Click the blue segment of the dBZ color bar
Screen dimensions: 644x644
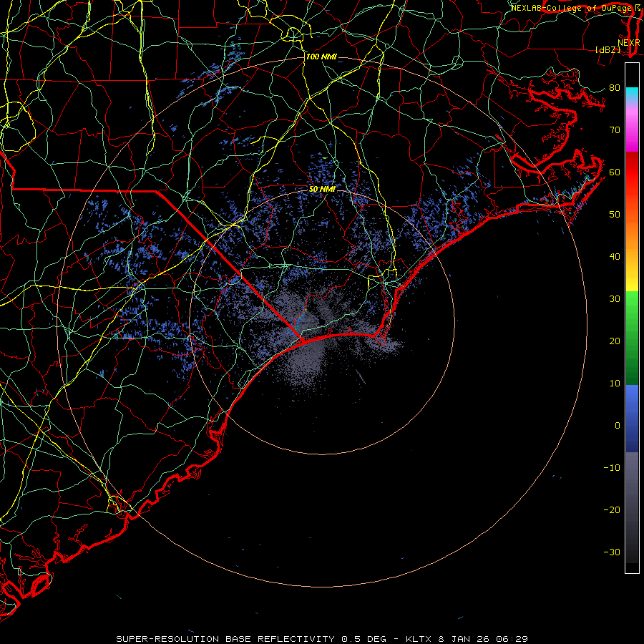(x=632, y=419)
